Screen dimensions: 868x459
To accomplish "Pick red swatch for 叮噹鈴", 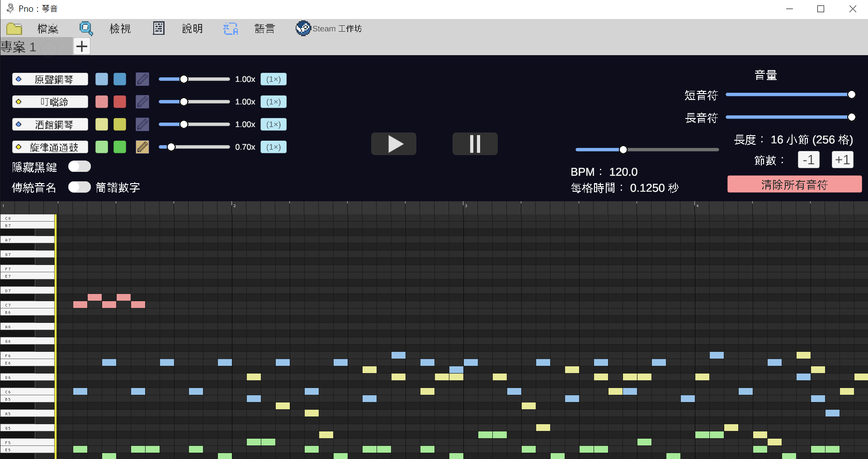I will 120,102.
